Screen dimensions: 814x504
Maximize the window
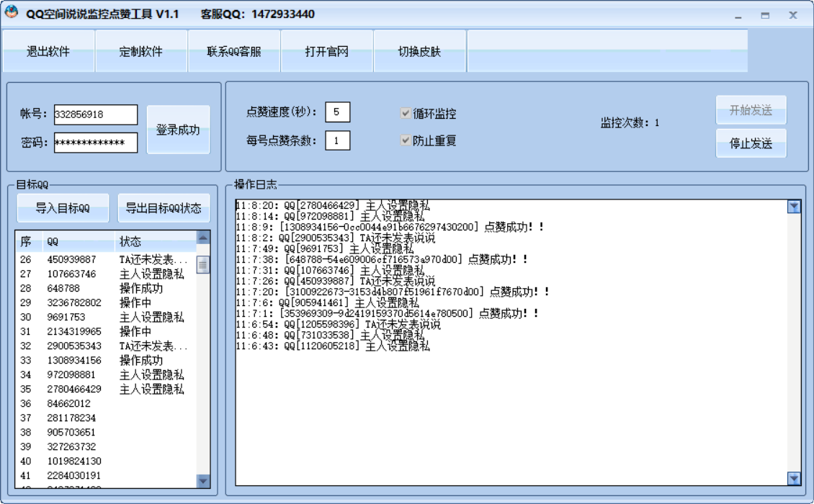coord(765,16)
